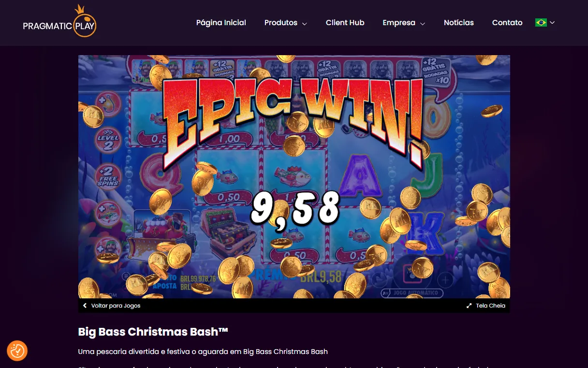Viewport: 588px width, 368px height.
Task: Open the Brazil flag language selector
Action: tap(545, 22)
